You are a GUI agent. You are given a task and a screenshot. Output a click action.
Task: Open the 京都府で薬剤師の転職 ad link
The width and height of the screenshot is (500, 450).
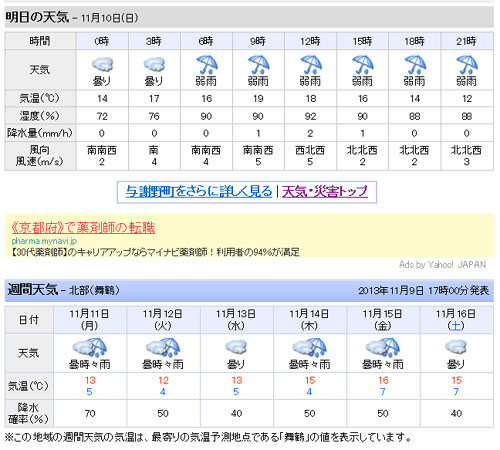[83, 228]
